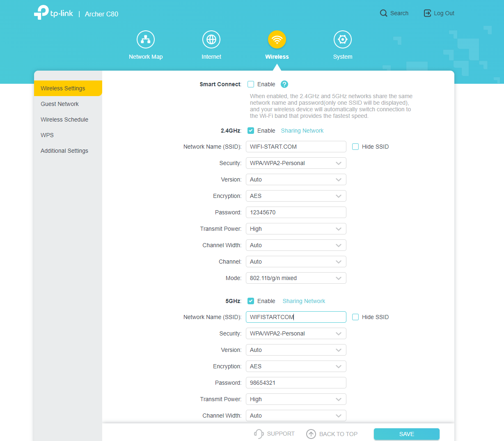Image resolution: width=504 pixels, height=441 pixels.
Task: Open the 5GHz Transmit Power dropdown
Action: point(296,399)
